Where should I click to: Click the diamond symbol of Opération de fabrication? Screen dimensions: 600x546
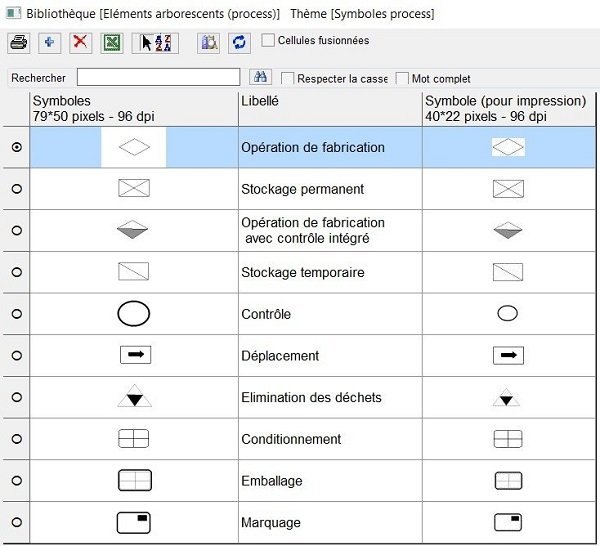coord(134,147)
